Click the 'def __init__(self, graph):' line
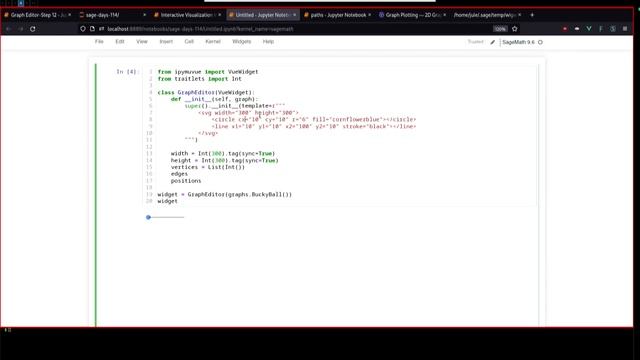 pyautogui.click(x=214, y=99)
